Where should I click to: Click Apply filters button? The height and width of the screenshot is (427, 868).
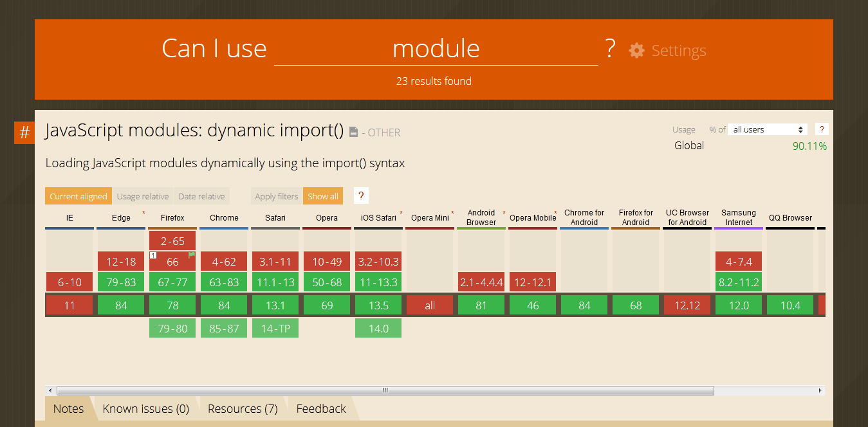[277, 196]
